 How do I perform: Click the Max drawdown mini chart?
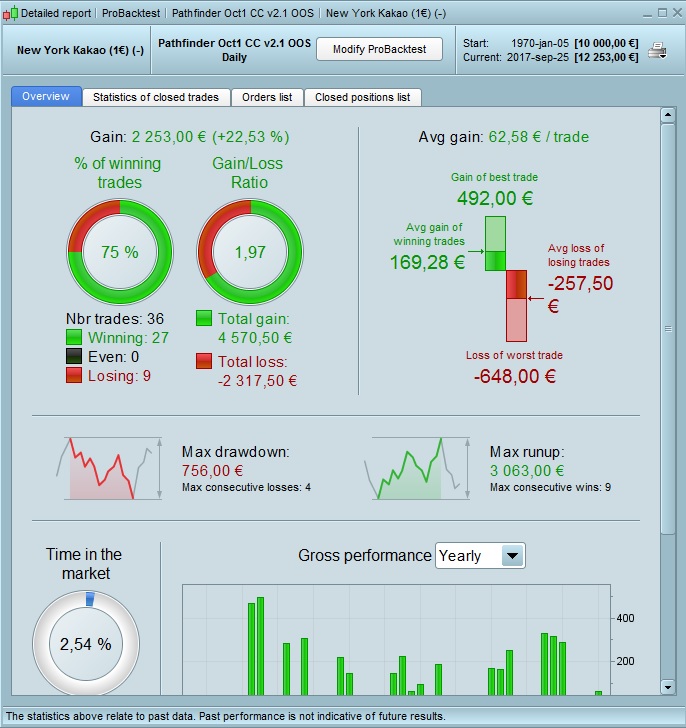coord(110,468)
